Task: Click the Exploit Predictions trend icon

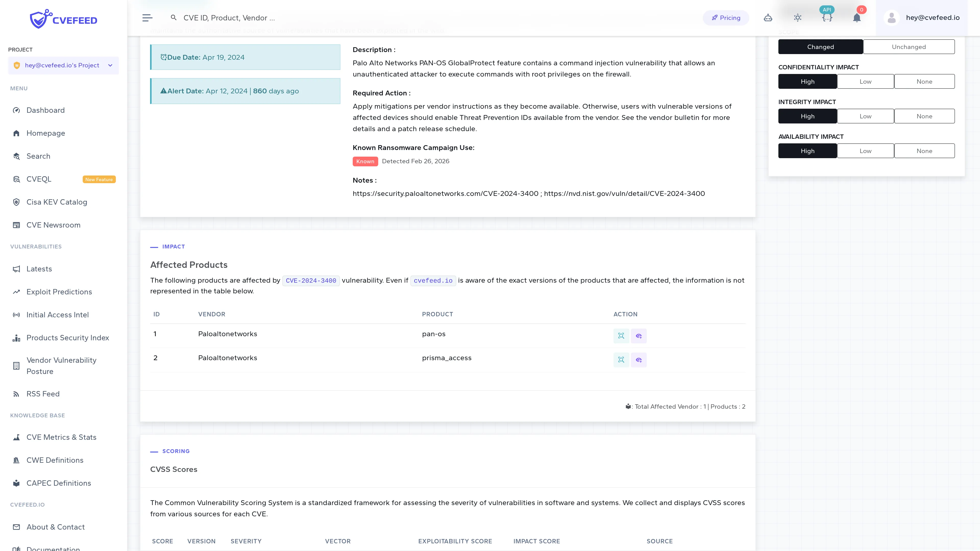Action: point(16,292)
